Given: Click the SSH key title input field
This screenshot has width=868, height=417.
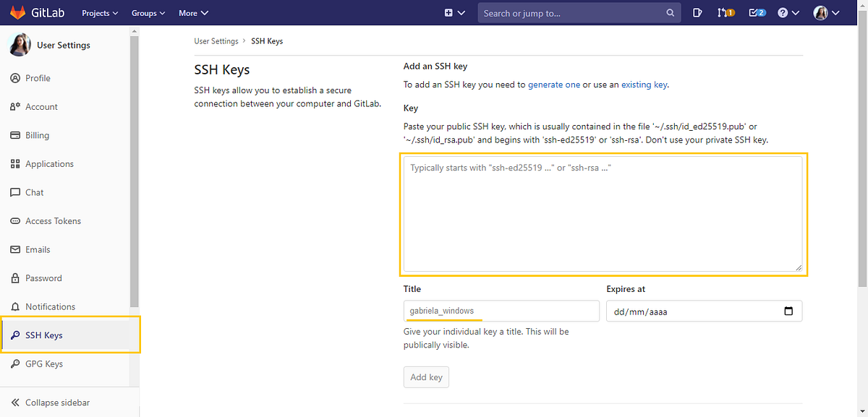Looking at the screenshot, I should (x=501, y=311).
